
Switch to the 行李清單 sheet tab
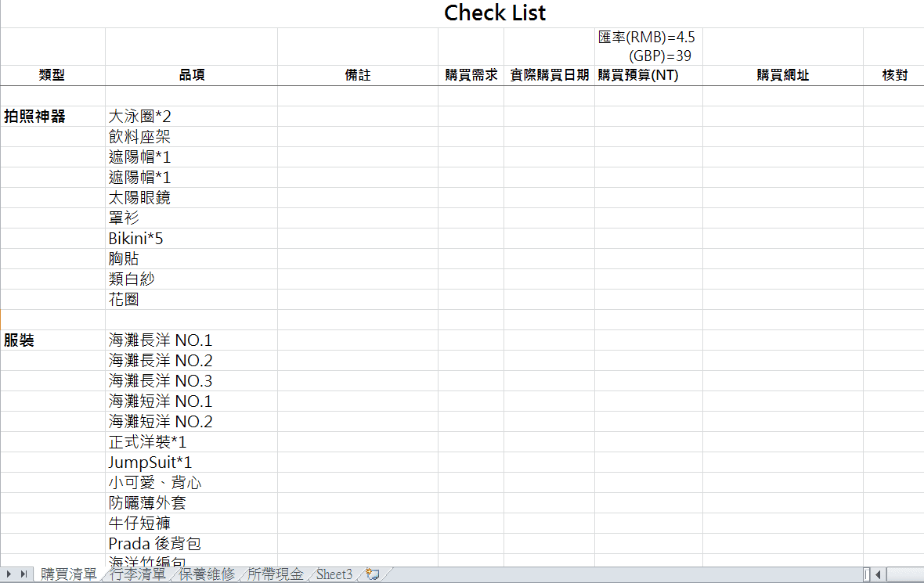[x=138, y=574]
